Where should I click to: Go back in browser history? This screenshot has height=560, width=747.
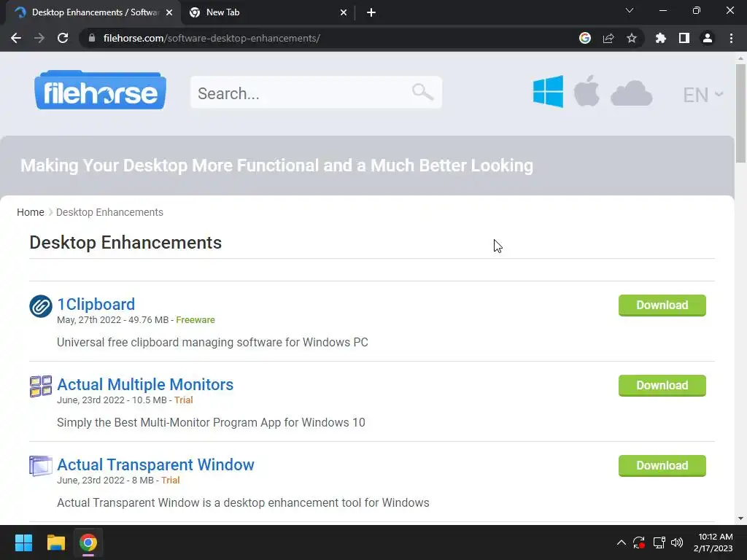[16, 38]
